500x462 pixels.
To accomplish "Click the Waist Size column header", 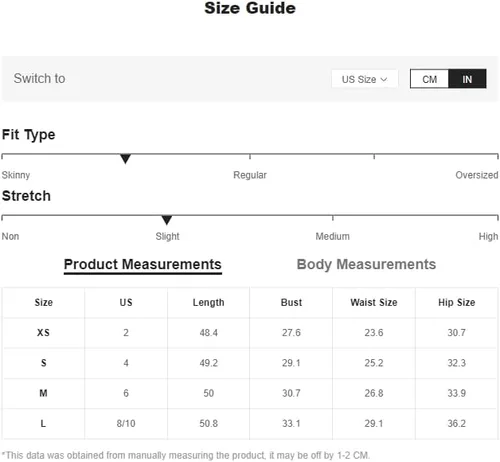I will (x=374, y=302).
